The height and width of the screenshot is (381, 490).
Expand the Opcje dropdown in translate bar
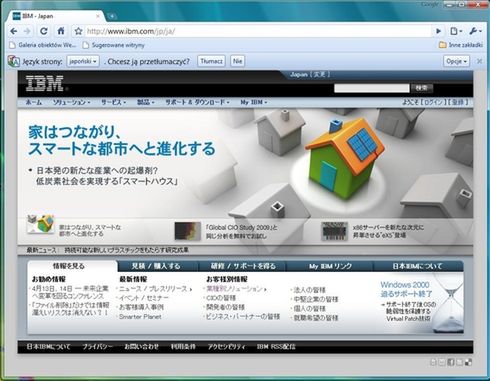coord(456,61)
